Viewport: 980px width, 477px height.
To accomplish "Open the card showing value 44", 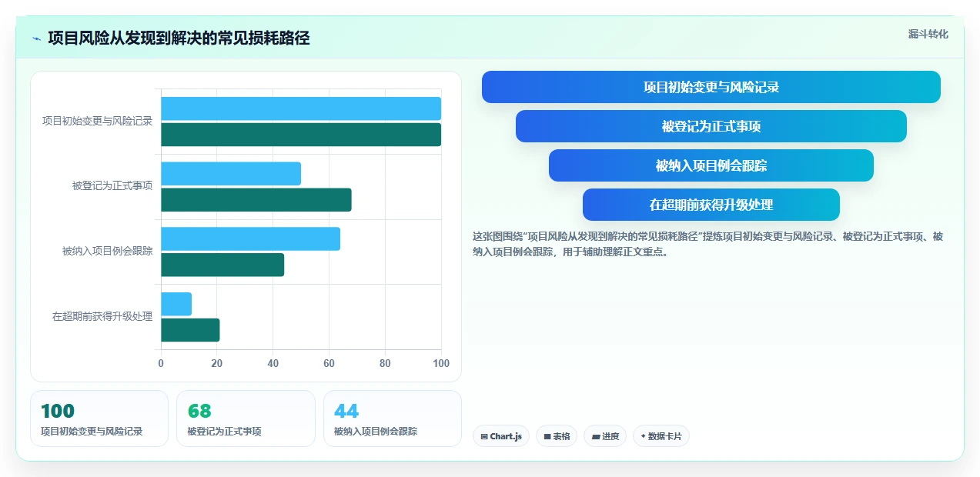I will pyautogui.click(x=393, y=419).
